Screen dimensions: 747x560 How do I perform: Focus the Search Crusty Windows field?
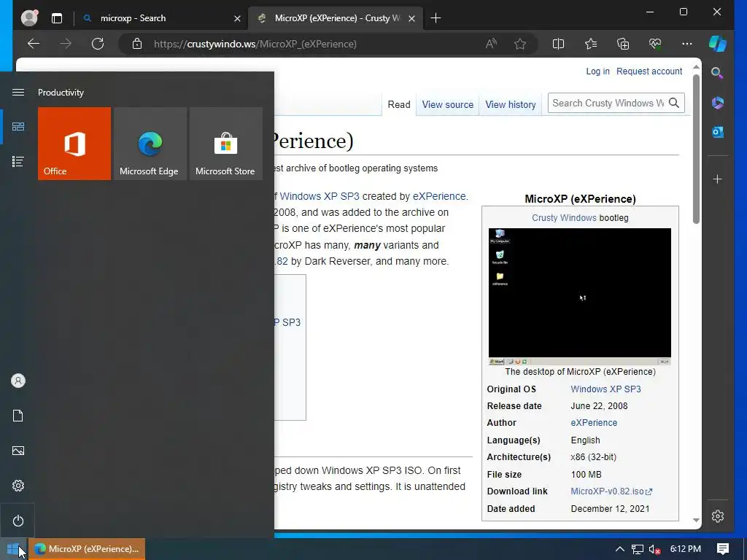[608, 103]
